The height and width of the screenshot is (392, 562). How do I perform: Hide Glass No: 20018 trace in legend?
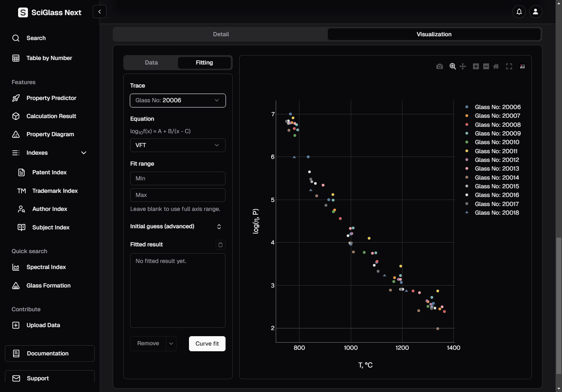tap(496, 213)
